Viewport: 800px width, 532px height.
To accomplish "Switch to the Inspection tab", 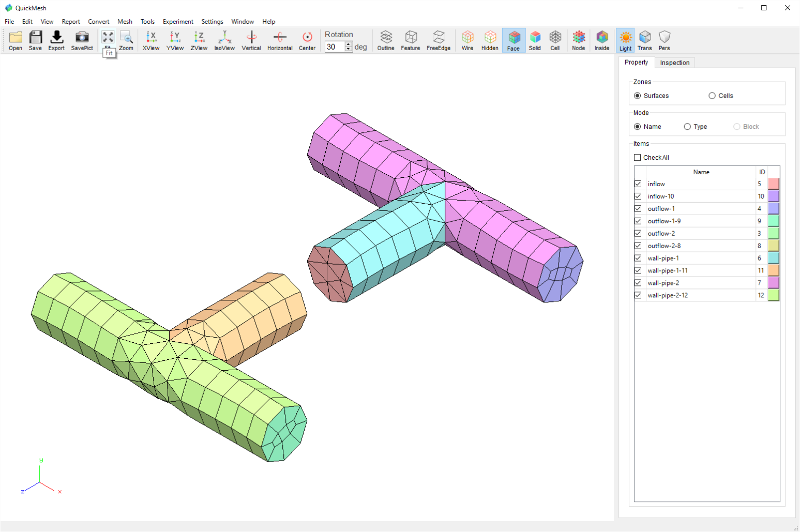I will [674, 63].
